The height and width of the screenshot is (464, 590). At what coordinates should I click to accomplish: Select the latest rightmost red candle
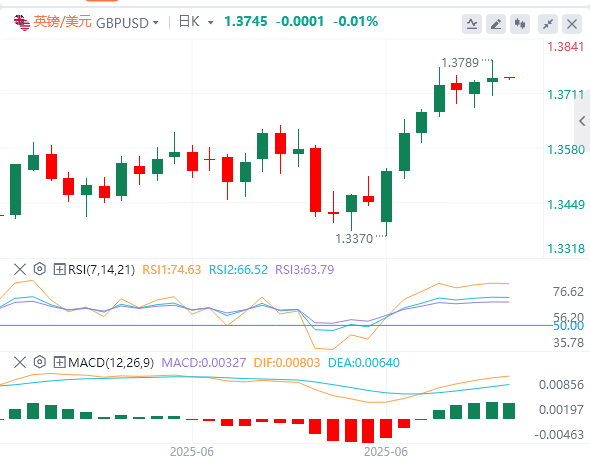tap(509, 78)
